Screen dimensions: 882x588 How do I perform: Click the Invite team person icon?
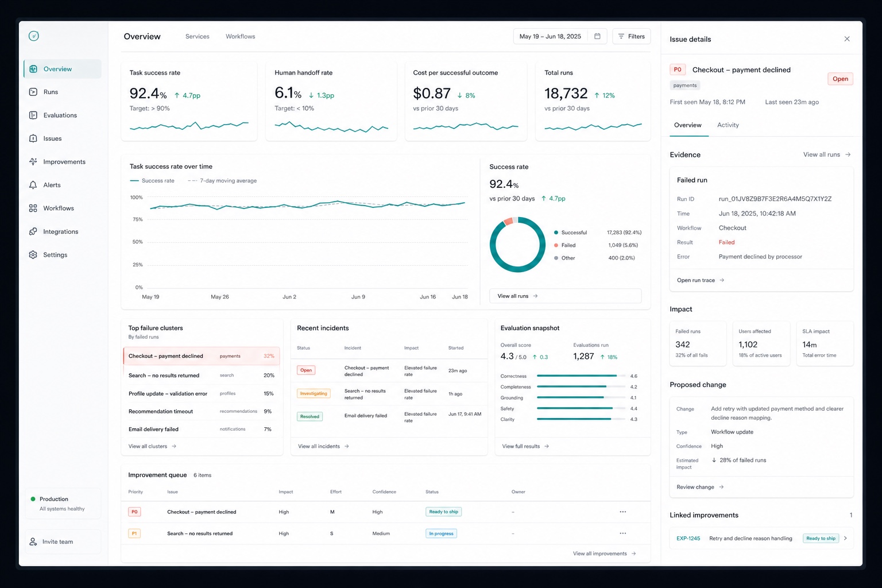pyautogui.click(x=33, y=541)
